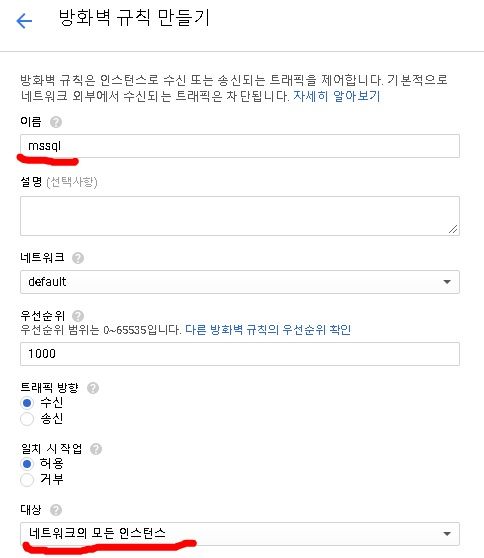Click the 이름 field containing mssql
The image size is (484, 558).
[240, 146]
